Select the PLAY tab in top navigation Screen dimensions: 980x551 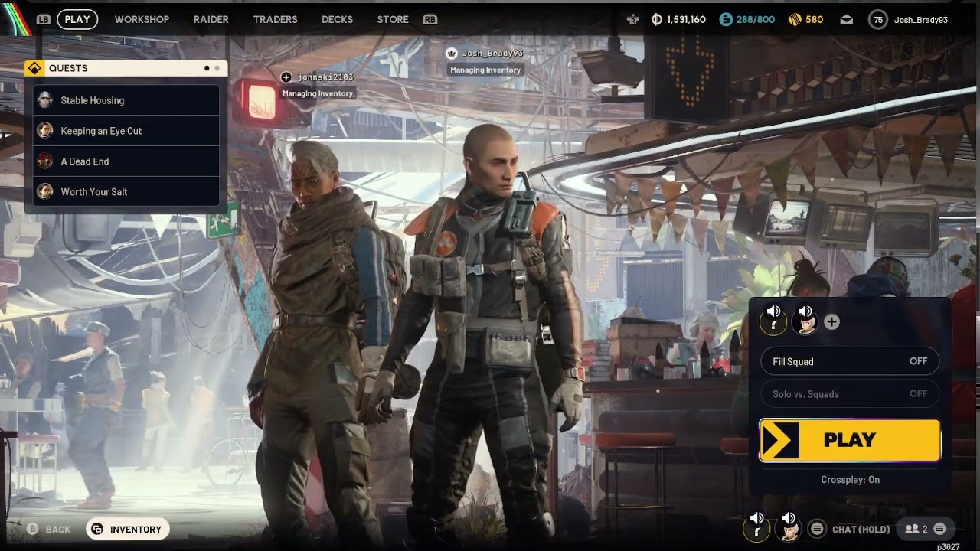[x=77, y=19]
